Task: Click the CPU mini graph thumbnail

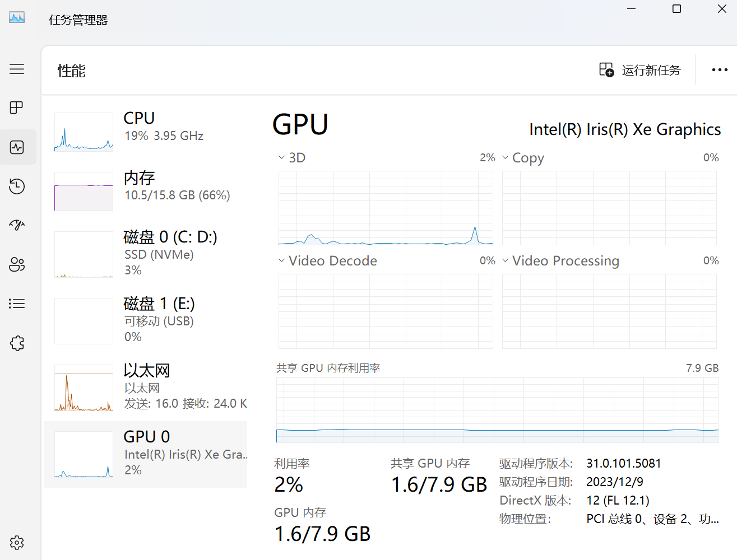Action: pos(84,132)
